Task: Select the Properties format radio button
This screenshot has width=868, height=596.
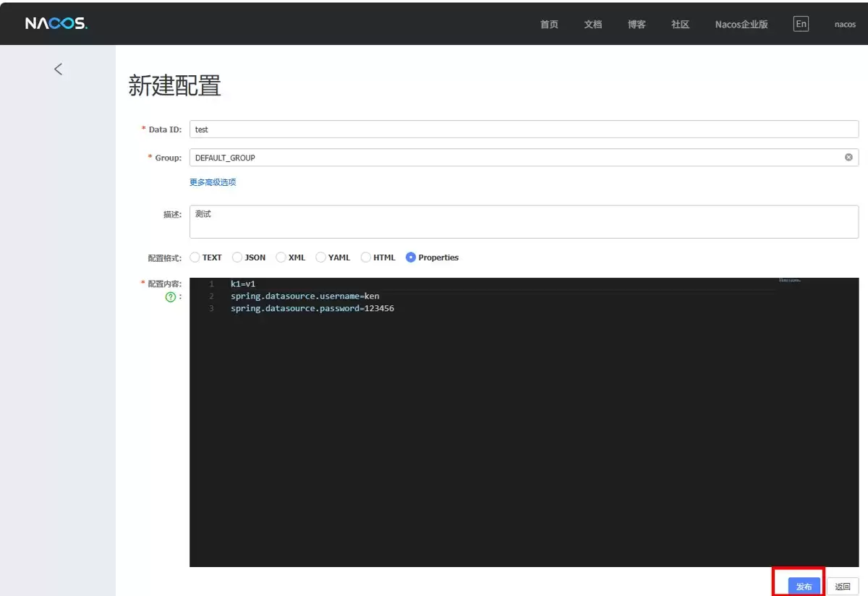Action: click(x=411, y=257)
